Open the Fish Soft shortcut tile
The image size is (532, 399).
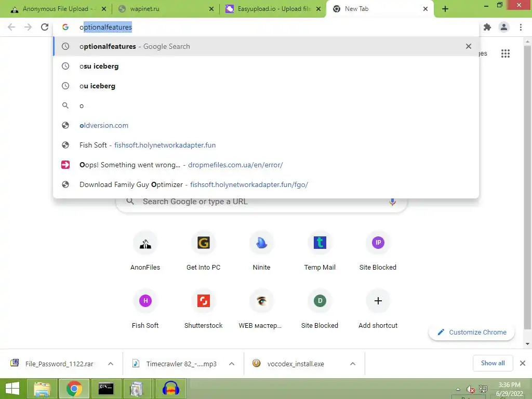click(145, 310)
